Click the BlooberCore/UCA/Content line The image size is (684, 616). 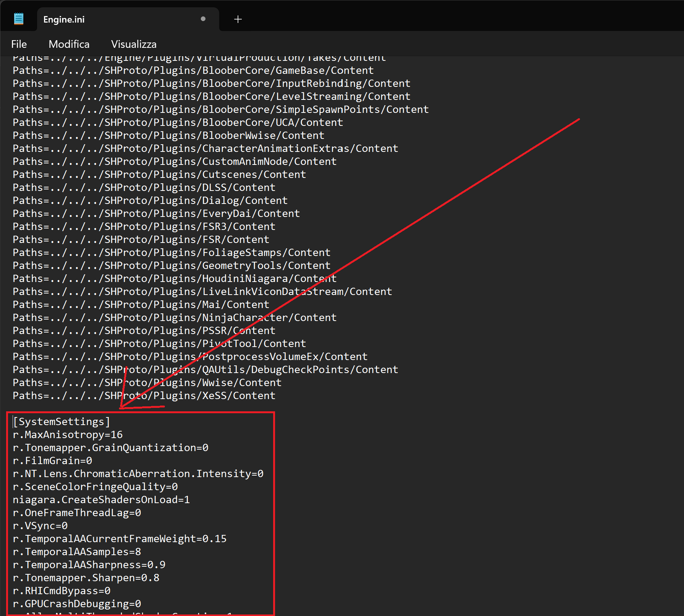[178, 122]
